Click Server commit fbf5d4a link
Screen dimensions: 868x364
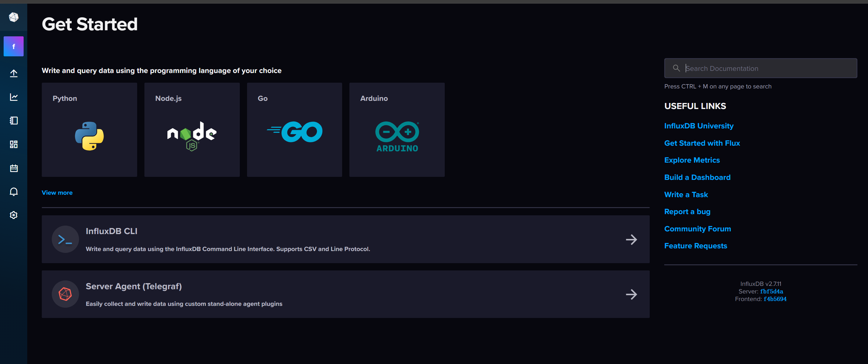pyautogui.click(x=771, y=292)
